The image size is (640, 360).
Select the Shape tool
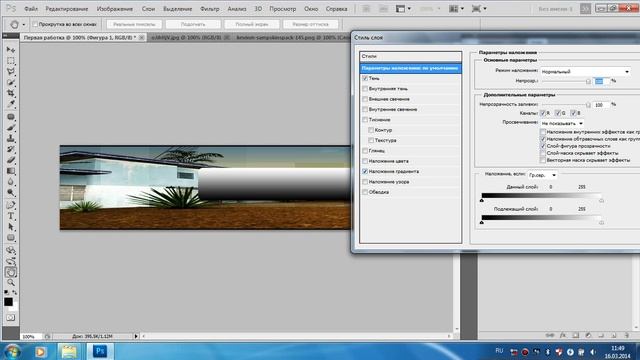pos(11,238)
